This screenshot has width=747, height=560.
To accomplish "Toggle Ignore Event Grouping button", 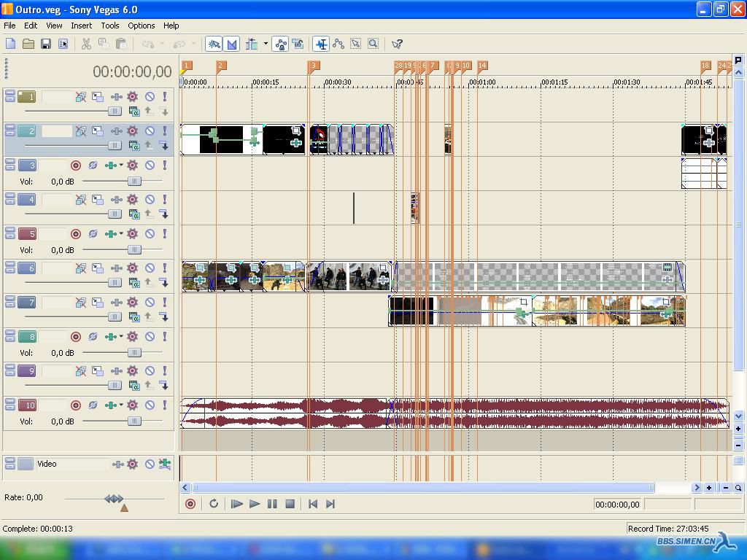I will 298,44.
